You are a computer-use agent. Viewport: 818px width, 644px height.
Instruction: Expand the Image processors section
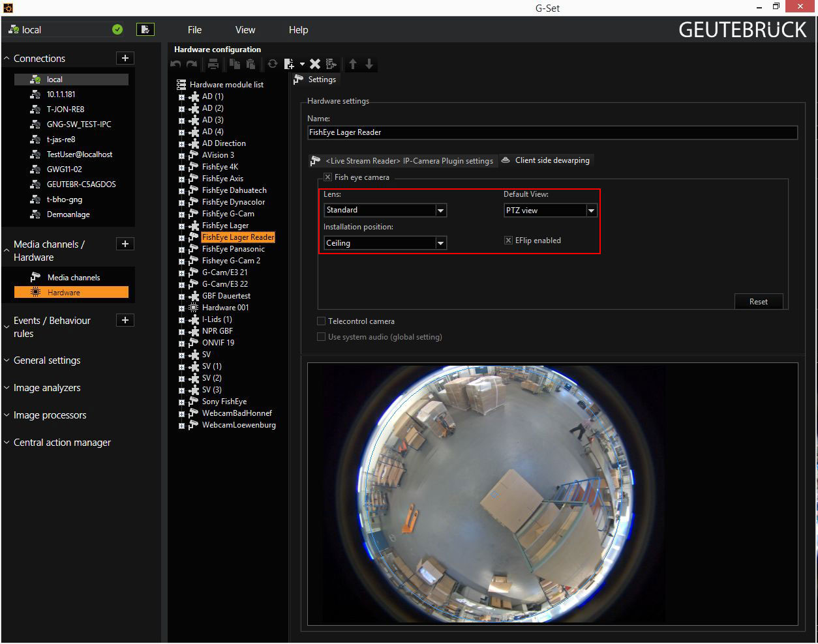tap(7, 415)
